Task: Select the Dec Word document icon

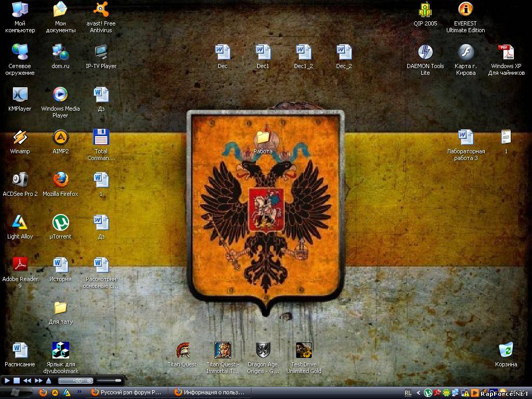Action: [222, 57]
